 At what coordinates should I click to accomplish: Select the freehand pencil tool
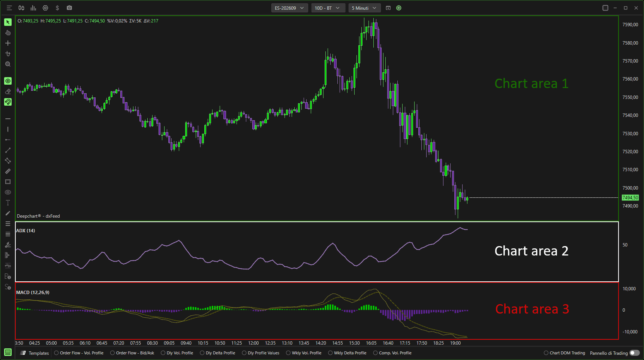tap(8, 213)
